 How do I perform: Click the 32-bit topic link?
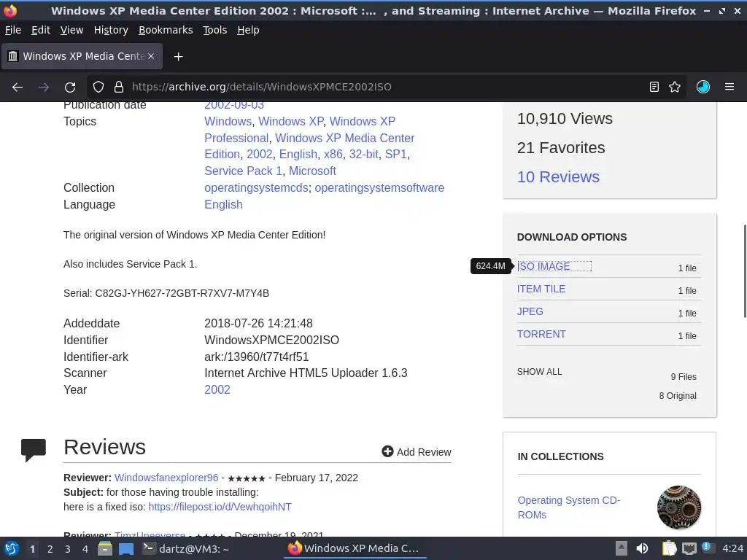(x=363, y=155)
